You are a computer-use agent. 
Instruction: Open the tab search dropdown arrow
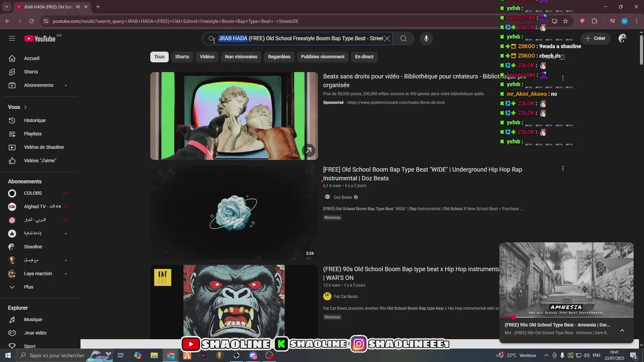(x=7, y=7)
